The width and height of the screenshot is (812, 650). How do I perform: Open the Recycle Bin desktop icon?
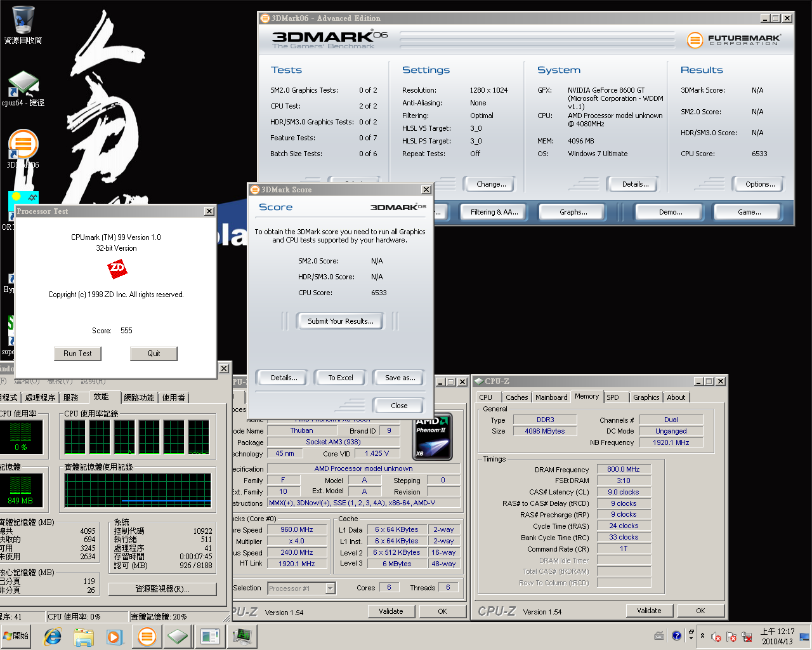click(23, 25)
